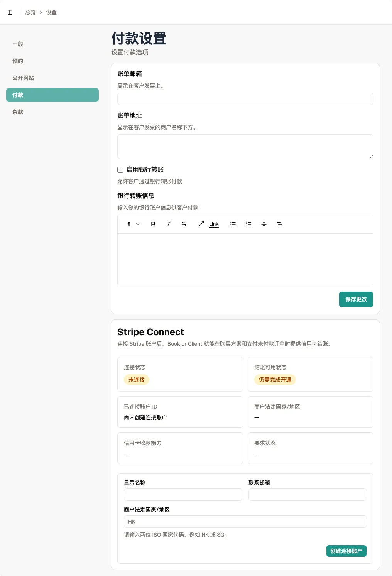
Task: Open the 条款 settings section
Action: click(52, 112)
